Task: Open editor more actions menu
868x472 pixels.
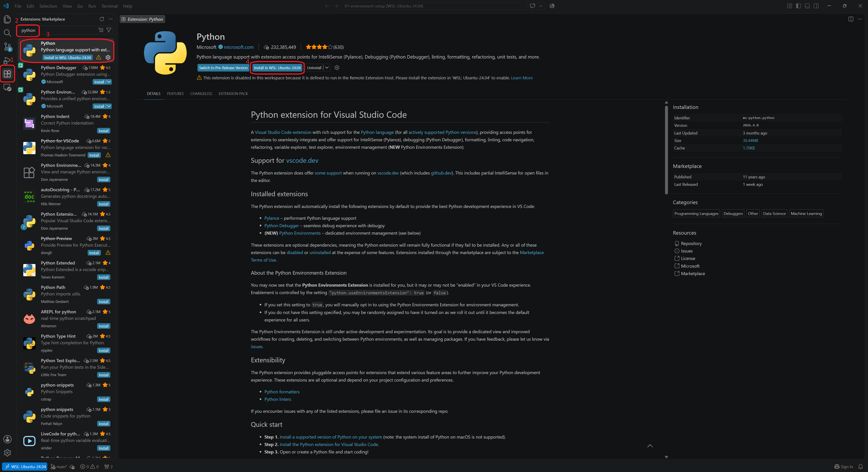Action: point(860,19)
